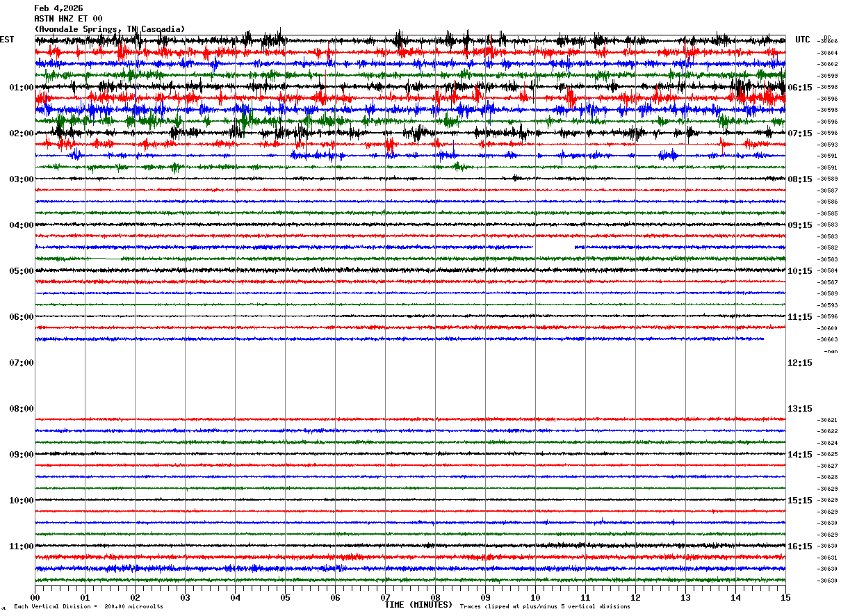Click the 'TIME (MINUTES)' axis title

click(x=418, y=605)
